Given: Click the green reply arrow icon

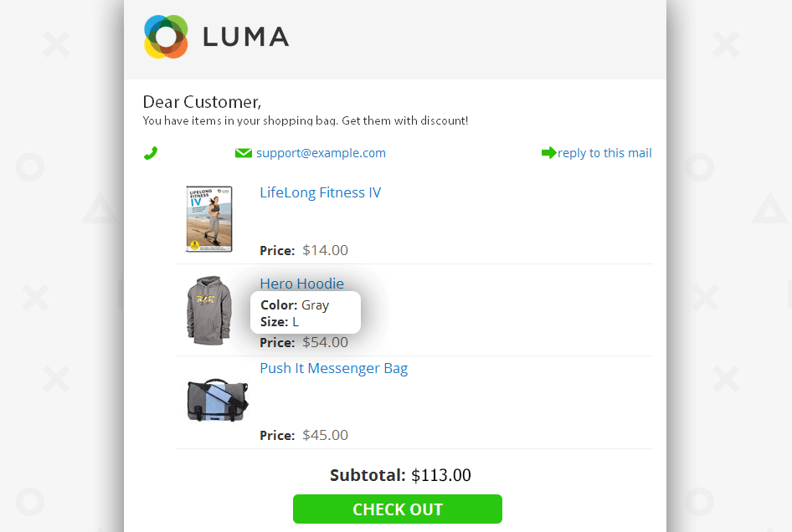Looking at the screenshot, I should click(x=548, y=152).
